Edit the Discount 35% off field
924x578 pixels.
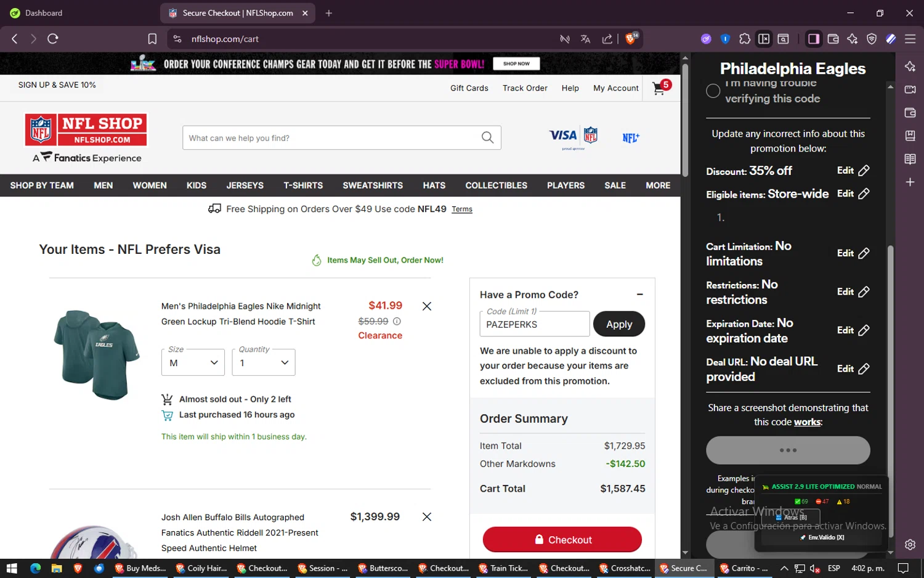(853, 171)
